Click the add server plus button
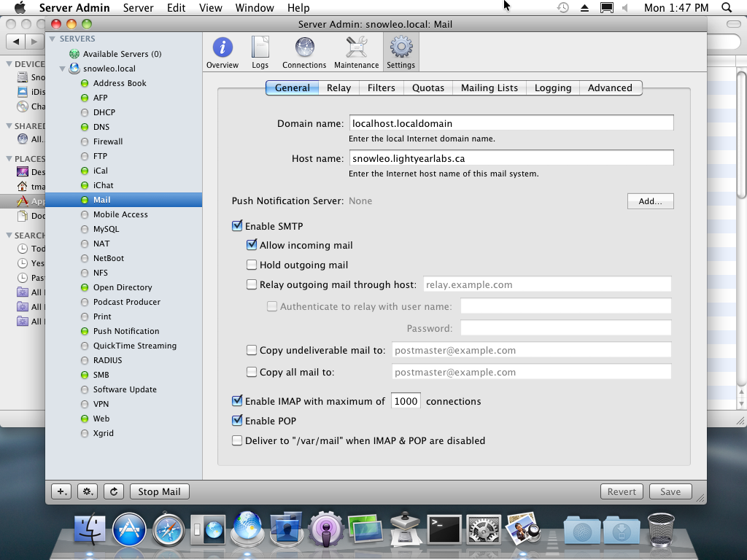Screen dimensions: 747x560 click(x=61, y=491)
